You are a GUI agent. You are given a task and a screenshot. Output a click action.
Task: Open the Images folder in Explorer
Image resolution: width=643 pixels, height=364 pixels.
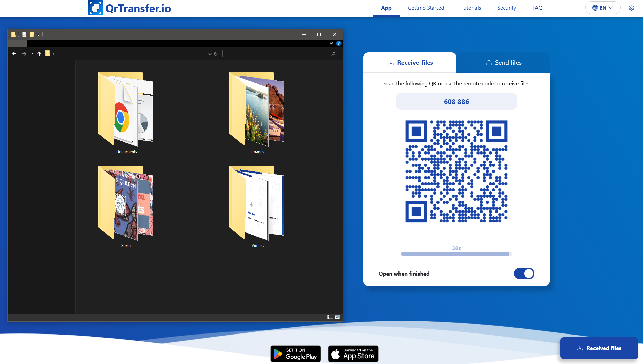pyautogui.click(x=257, y=113)
